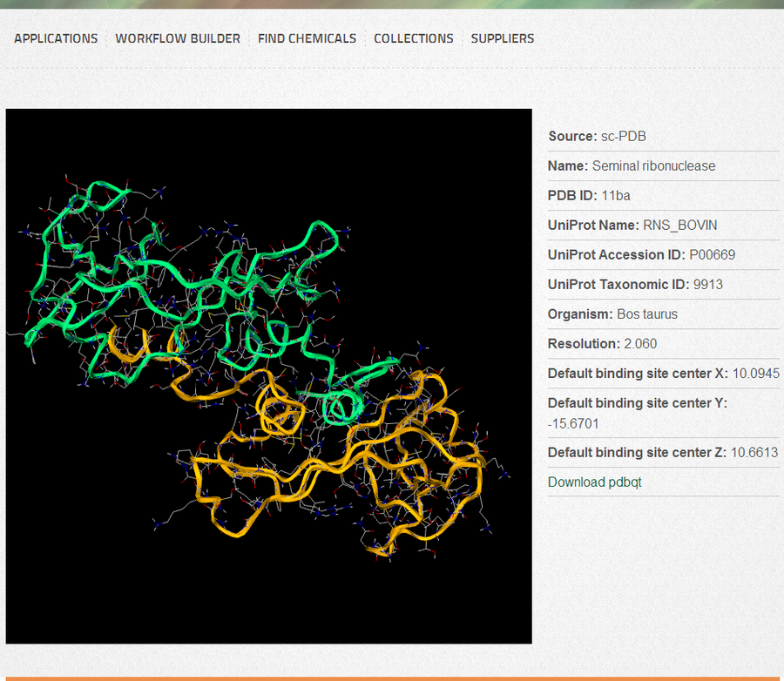The image size is (784, 681).
Task: Click the Seminal ribonuclease name text
Action: pyautogui.click(x=653, y=166)
